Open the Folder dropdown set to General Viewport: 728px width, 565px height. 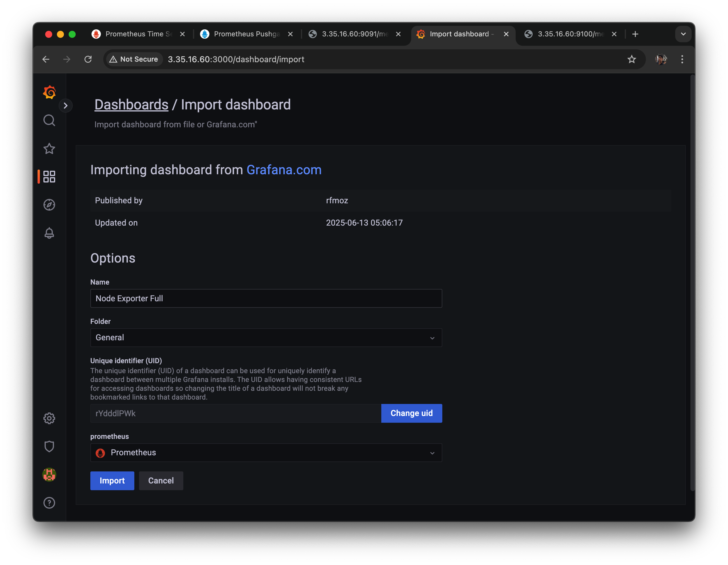point(266,338)
